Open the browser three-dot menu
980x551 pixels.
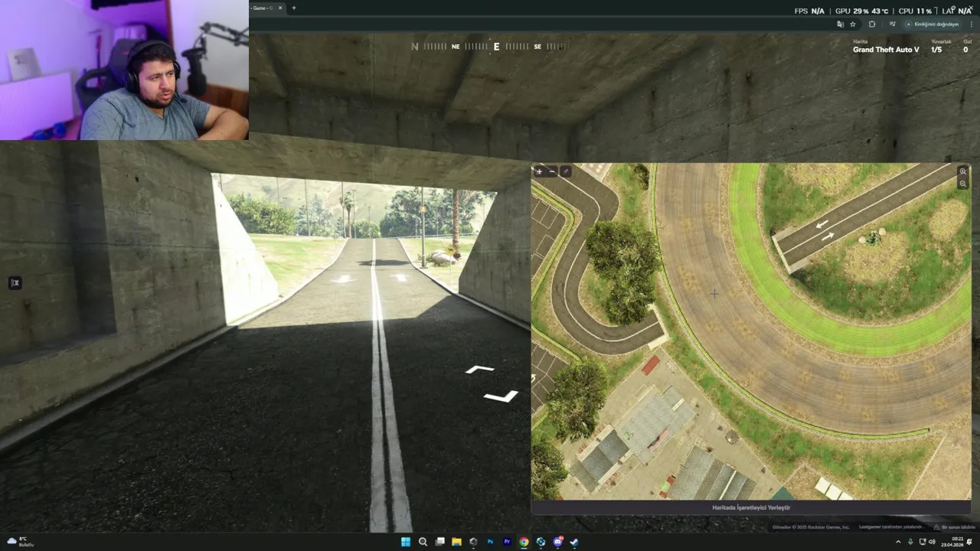pos(971,24)
